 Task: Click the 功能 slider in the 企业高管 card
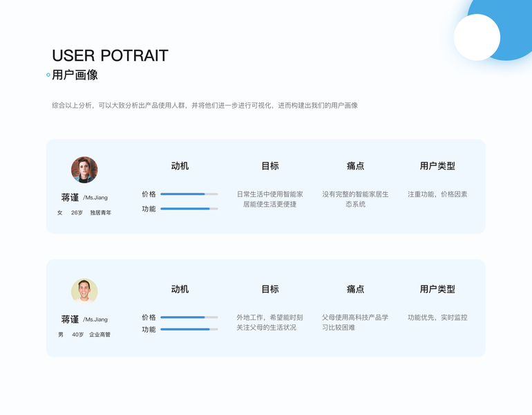189,329
